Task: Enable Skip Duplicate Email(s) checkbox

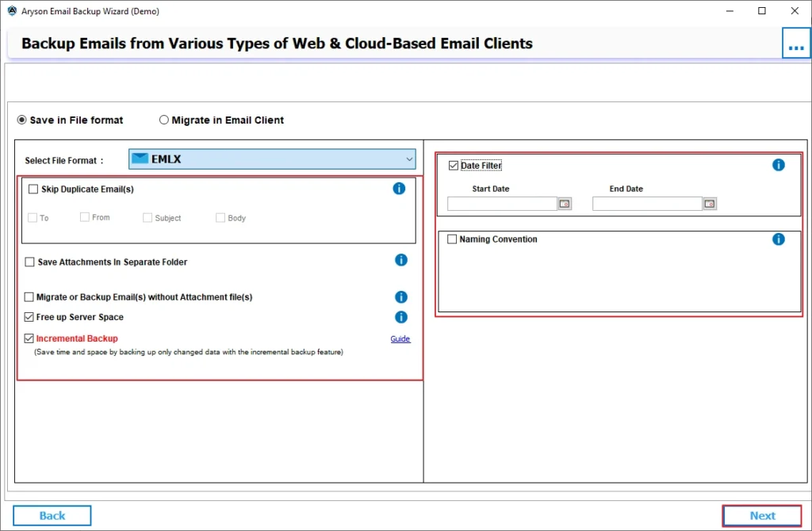Action: click(33, 189)
